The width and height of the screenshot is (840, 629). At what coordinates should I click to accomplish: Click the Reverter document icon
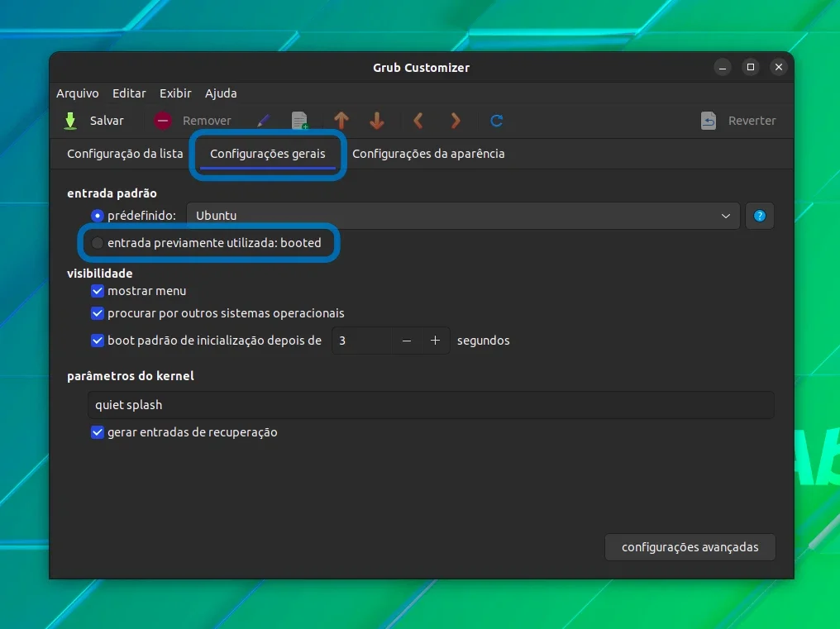tap(709, 121)
